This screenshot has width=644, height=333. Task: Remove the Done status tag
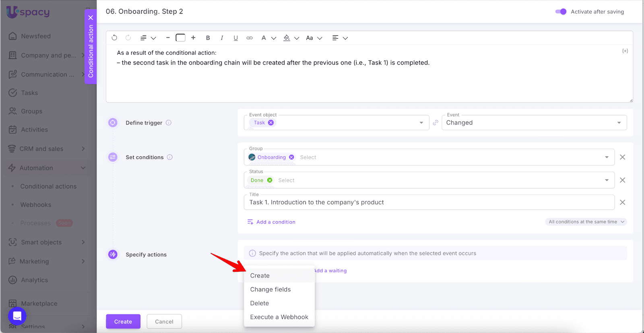pos(270,180)
